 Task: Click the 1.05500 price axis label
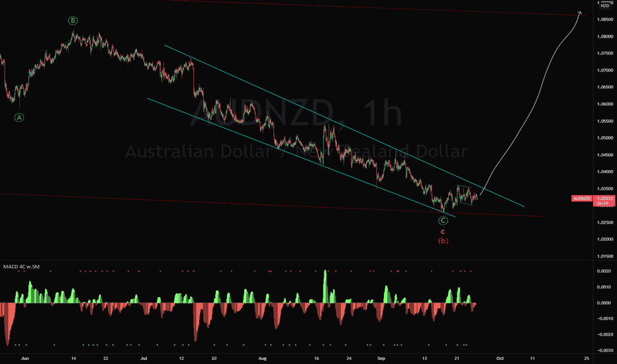click(605, 121)
